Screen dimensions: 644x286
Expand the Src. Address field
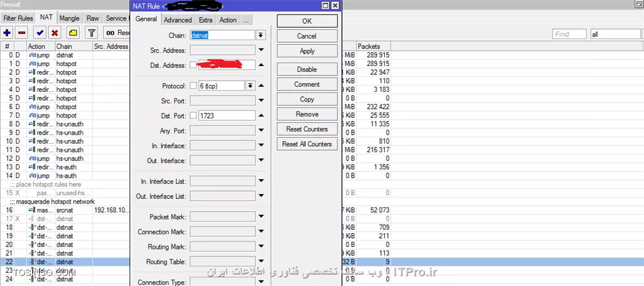pyautogui.click(x=261, y=50)
